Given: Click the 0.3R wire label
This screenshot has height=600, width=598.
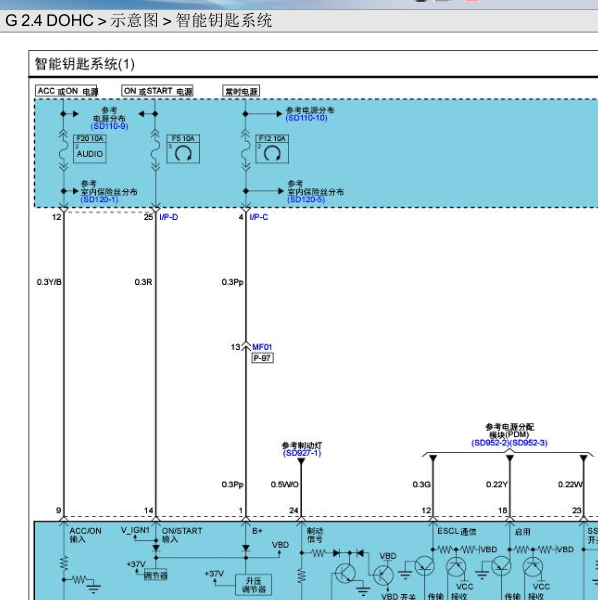Looking at the screenshot, I should [143, 282].
